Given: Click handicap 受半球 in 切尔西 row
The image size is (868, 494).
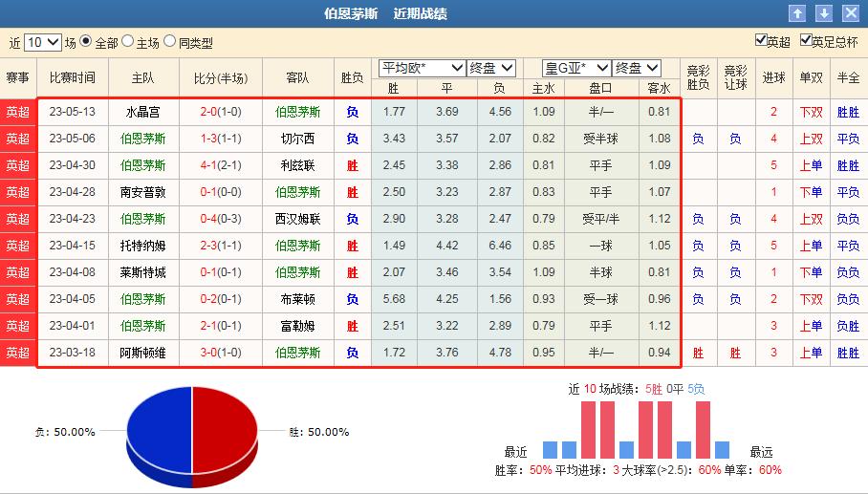Looking at the screenshot, I should (600, 139).
